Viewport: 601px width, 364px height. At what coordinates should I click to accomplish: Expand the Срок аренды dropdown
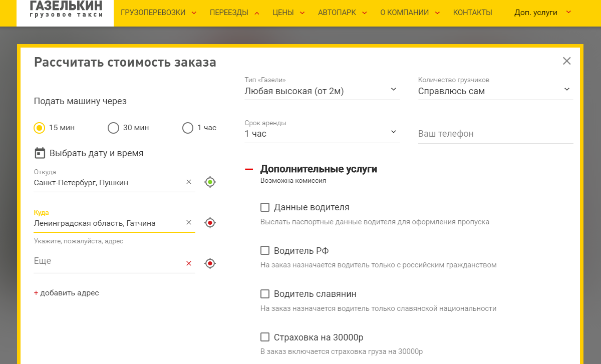pos(322,134)
